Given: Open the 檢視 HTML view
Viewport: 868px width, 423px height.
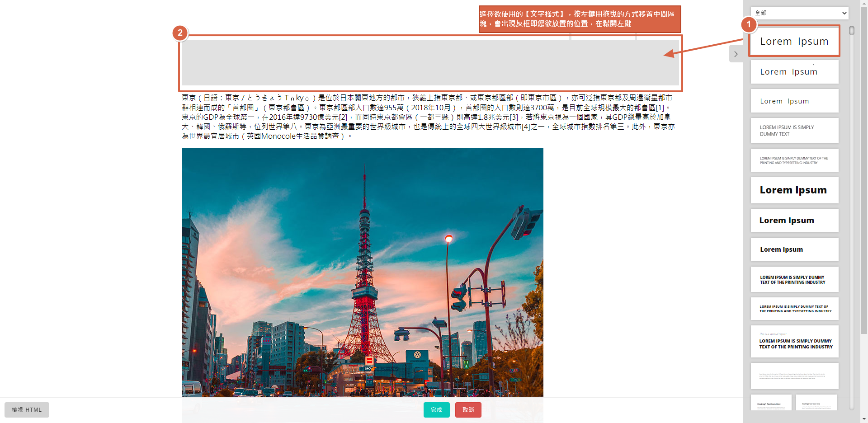Looking at the screenshot, I should click(x=27, y=410).
